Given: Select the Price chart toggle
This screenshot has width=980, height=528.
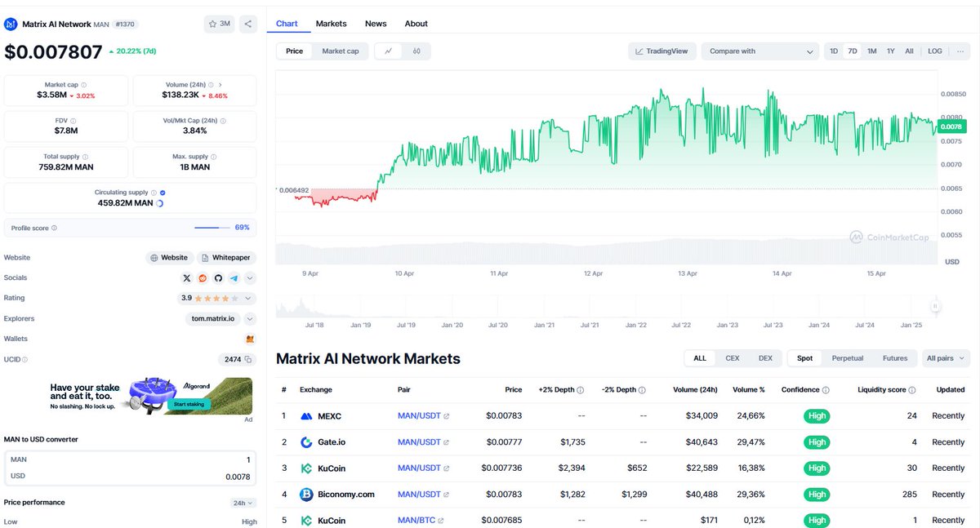Looking at the screenshot, I should click(x=294, y=51).
